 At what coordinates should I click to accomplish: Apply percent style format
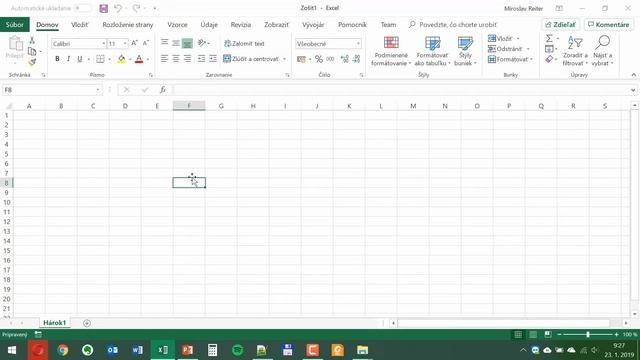pos(319,59)
